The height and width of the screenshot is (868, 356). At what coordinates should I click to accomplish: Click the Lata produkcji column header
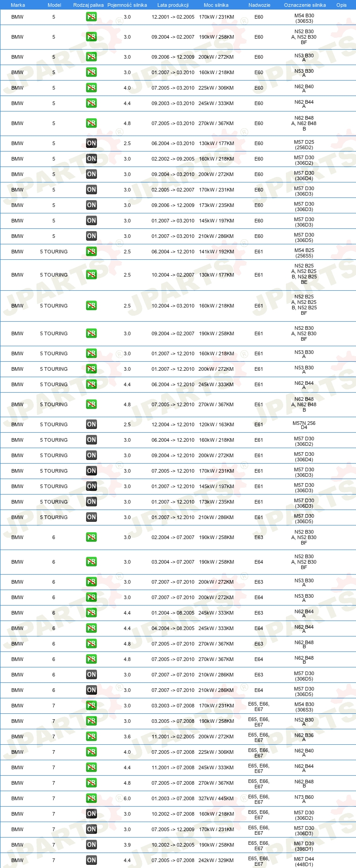click(x=173, y=5)
